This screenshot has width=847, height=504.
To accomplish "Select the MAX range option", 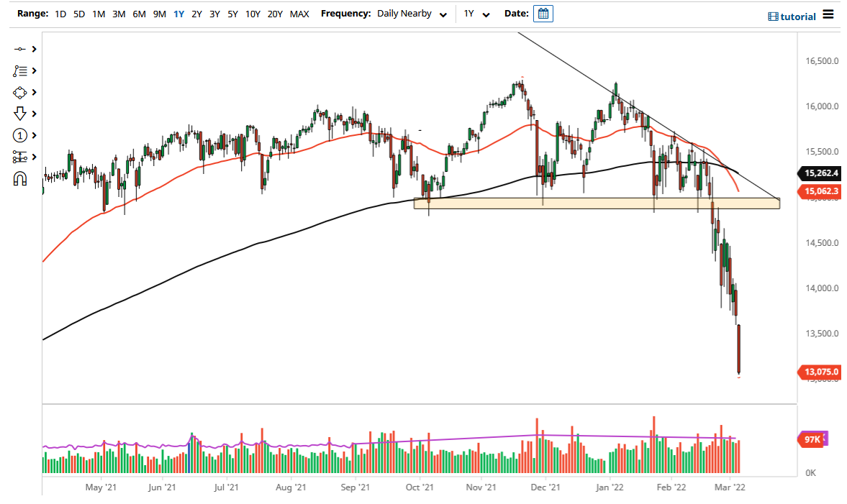I will (x=299, y=13).
